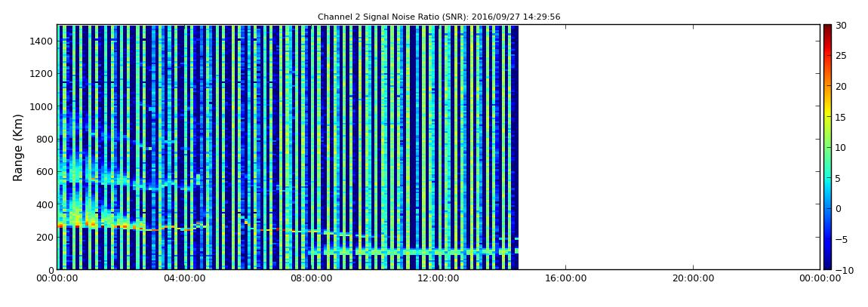The width and height of the screenshot is (868, 307).
Task: Click the 1200 range tick label
Action: 43,74
